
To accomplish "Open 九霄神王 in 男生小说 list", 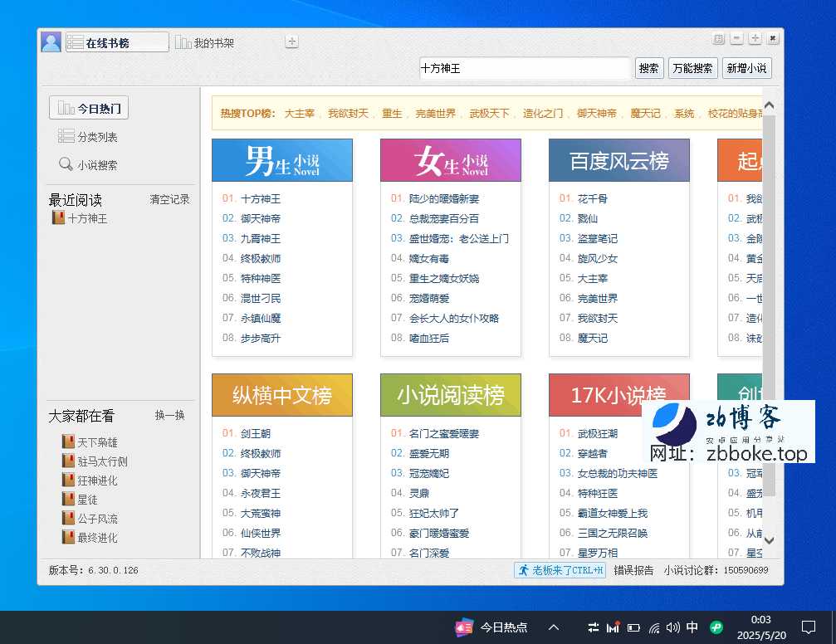I will point(260,238).
